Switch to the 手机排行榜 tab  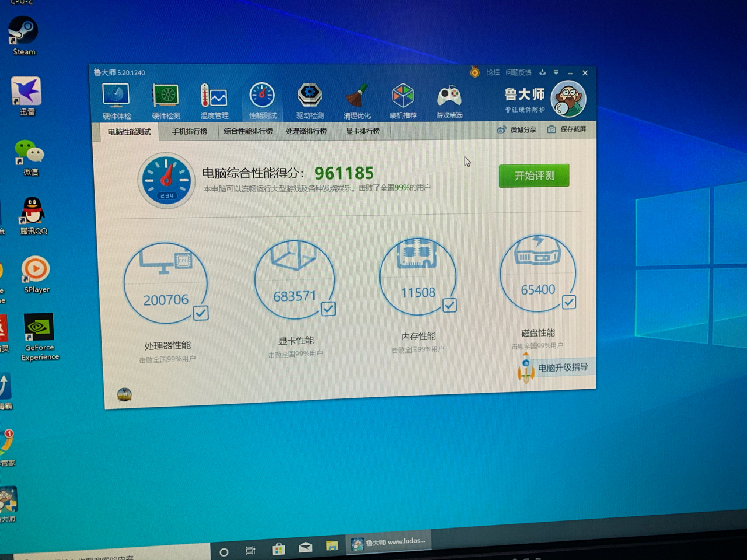click(x=189, y=131)
